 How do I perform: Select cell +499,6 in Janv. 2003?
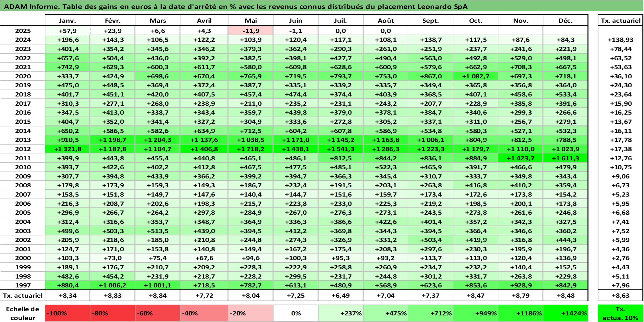coord(67,231)
